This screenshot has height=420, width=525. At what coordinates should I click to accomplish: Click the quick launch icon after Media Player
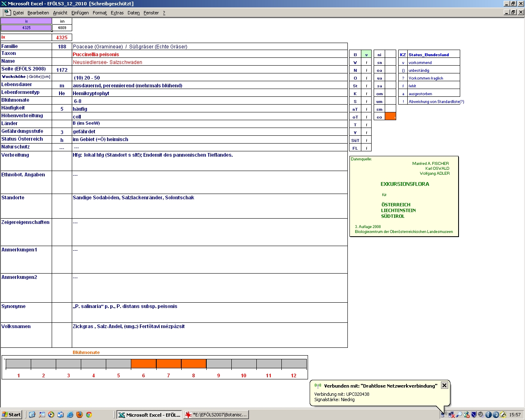tap(61, 415)
